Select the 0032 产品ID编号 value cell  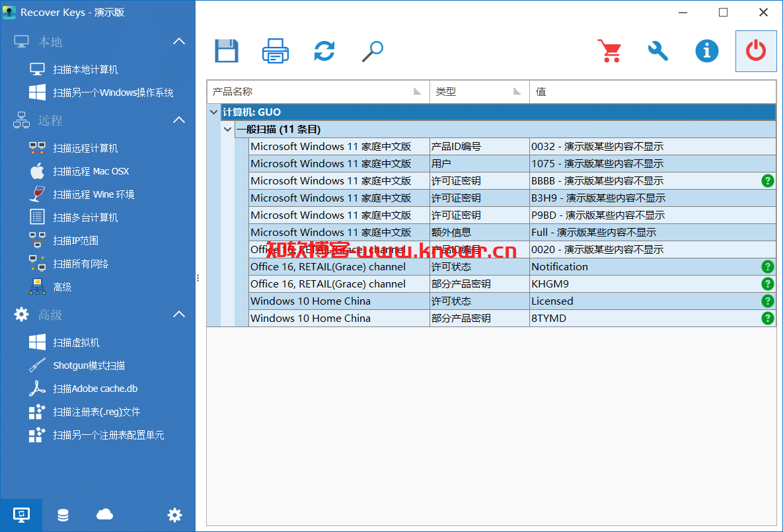[x=652, y=146]
